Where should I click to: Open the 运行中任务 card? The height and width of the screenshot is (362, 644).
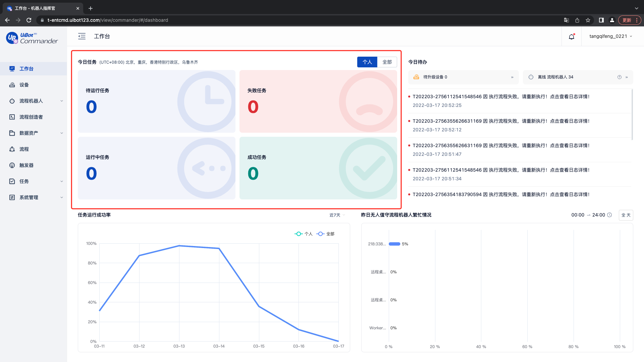pos(157,168)
